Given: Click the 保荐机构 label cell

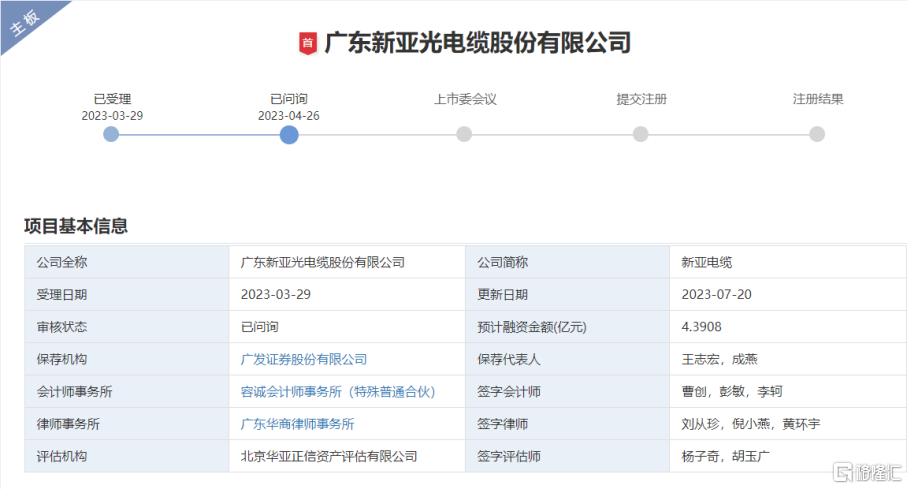Looking at the screenshot, I should (127, 359).
